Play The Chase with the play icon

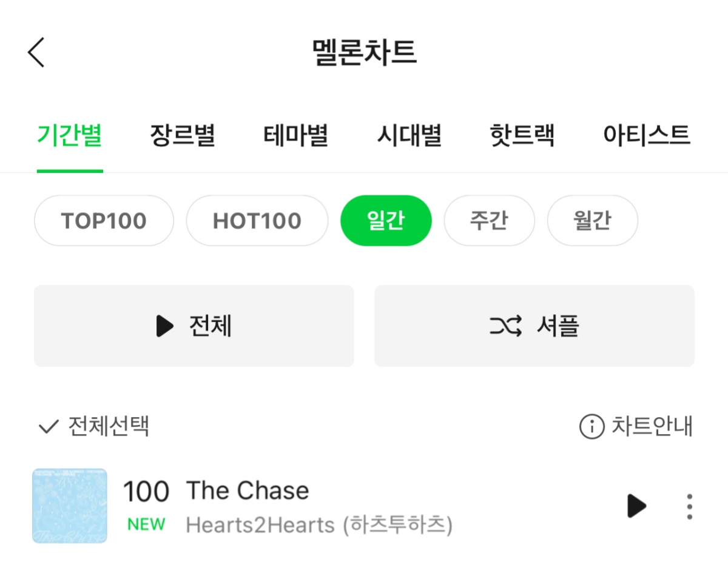[x=636, y=506]
